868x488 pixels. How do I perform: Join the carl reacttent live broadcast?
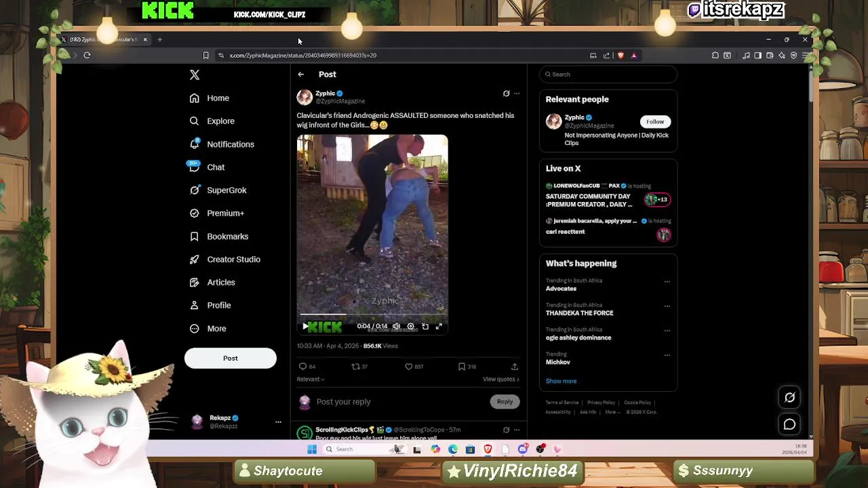608,230
